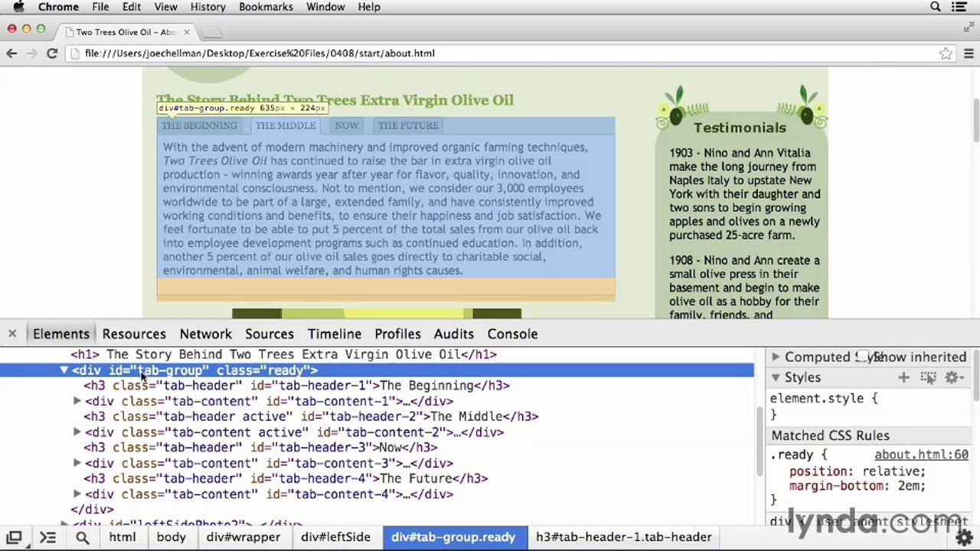Viewport: 980px width, 551px height.
Task: Open the History menu
Action: click(x=207, y=7)
